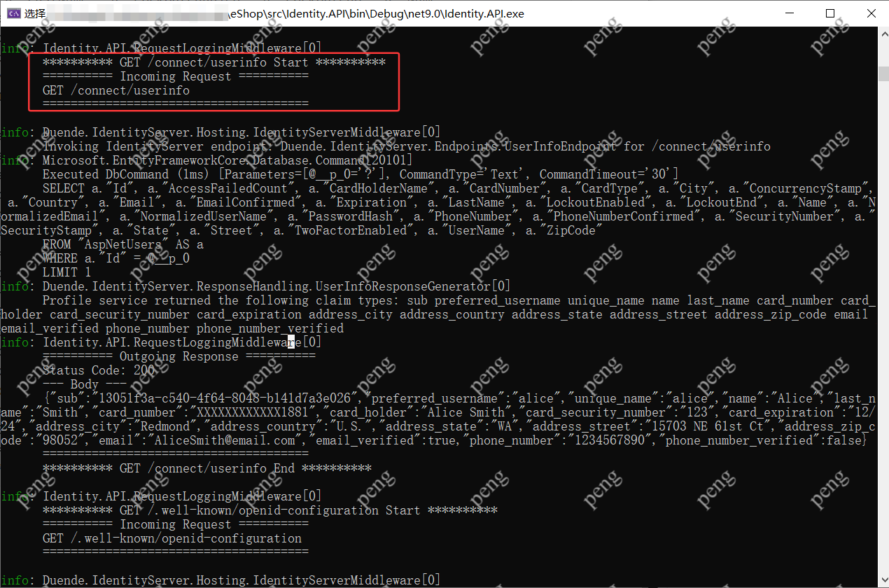Screen dimensions: 889x588
Task: Click the first 'Identity.API.RequestLoggingMiddleware[0]' line at top
Action: point(182,48)
